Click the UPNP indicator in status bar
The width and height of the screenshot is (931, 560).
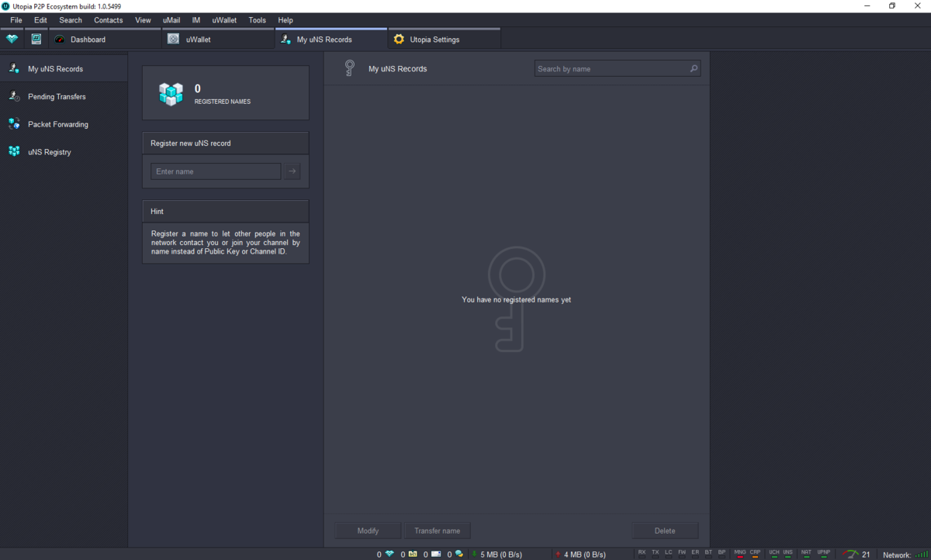(823, 553)
